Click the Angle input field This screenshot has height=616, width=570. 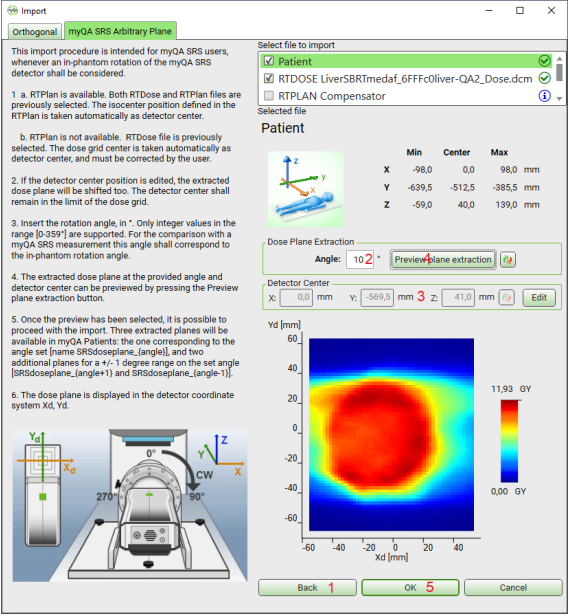point(360,260)
